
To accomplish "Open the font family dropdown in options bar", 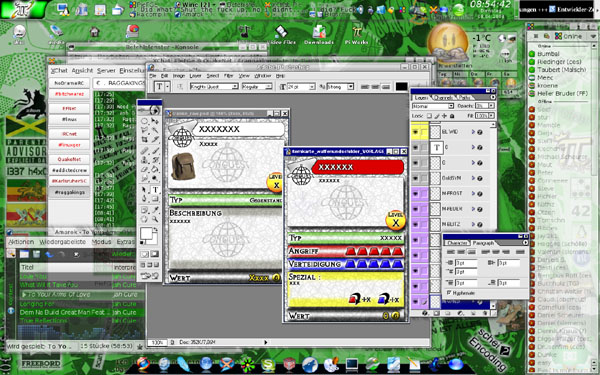I will [x=214, y=87].
